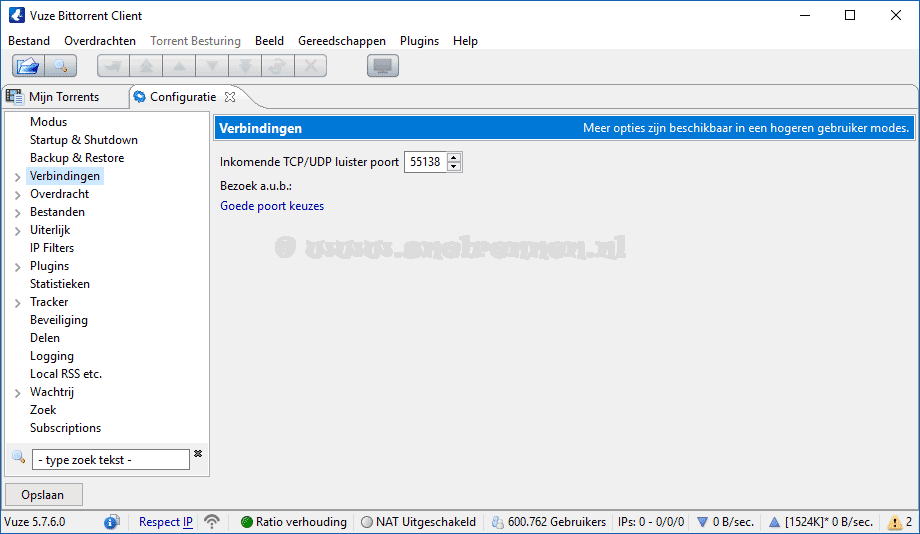This screenshot has width=920, height=534.
Task: Expand the Uiterlijk tree node
Action: pyautogui.click(x=18, y=231)
